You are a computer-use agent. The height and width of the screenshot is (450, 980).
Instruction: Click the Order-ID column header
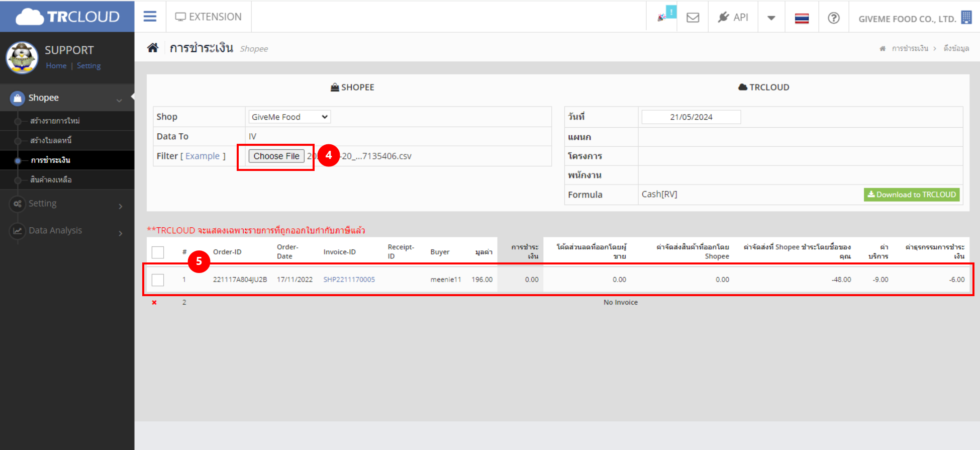click(227, 252)
